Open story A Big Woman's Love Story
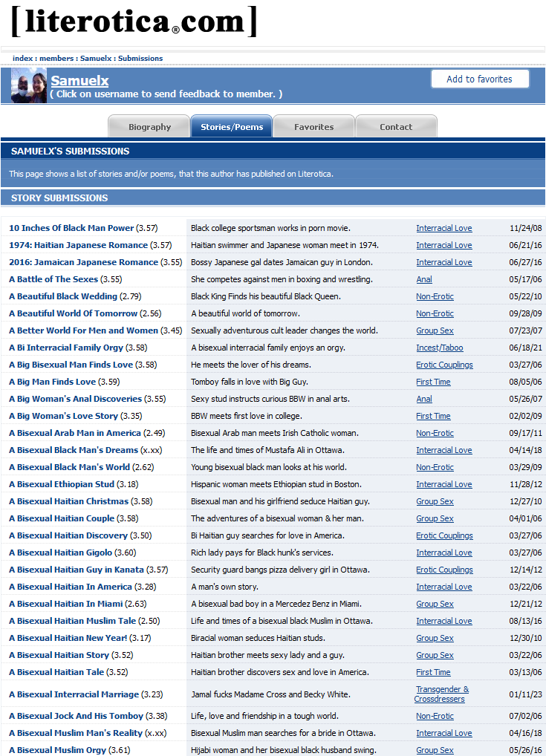Image resolution: width=546 pixels, height=756 pixels. [x=63, y=416]
